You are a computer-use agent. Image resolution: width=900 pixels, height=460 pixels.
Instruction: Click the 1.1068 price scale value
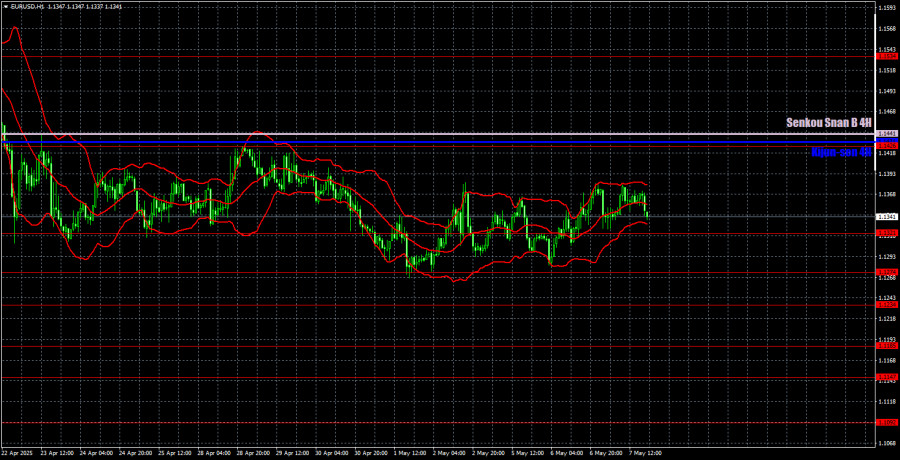coord(887,443)
